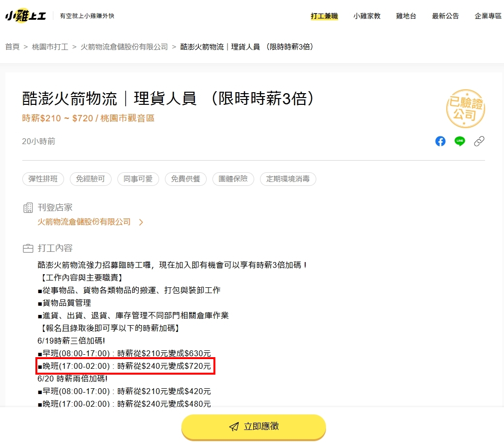Copy the job link with chain icon
The width and height of the screenshot is (504, 445).
pos(479,141)
